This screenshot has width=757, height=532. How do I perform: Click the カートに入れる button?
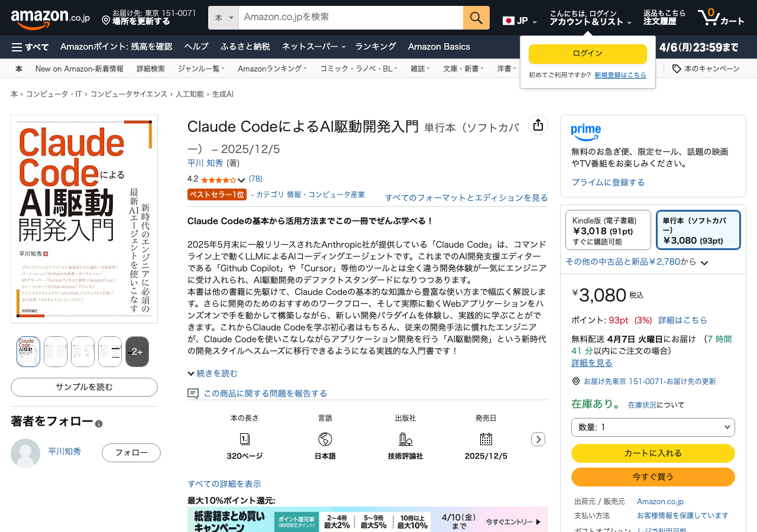pos(652,453)
